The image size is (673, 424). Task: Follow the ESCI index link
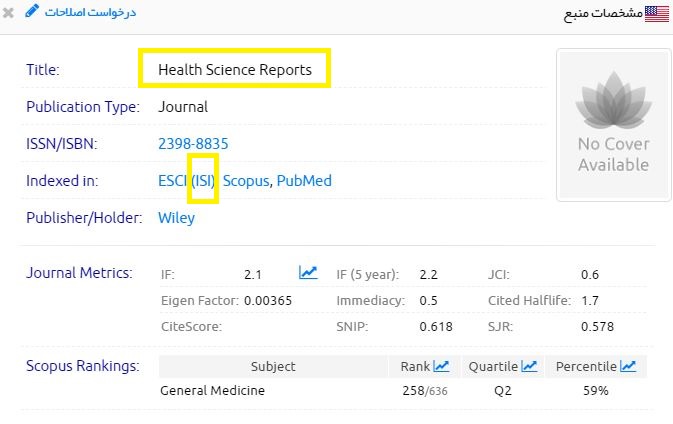(173, 181)
